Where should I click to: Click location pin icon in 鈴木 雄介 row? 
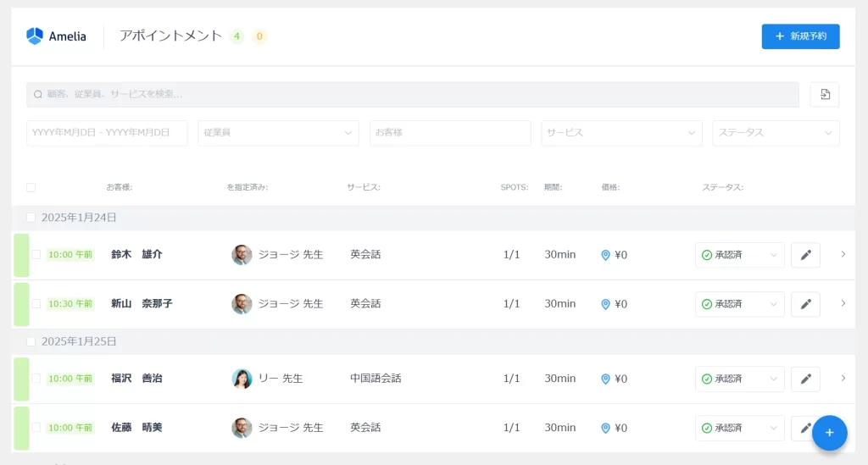tap(605, 255)
